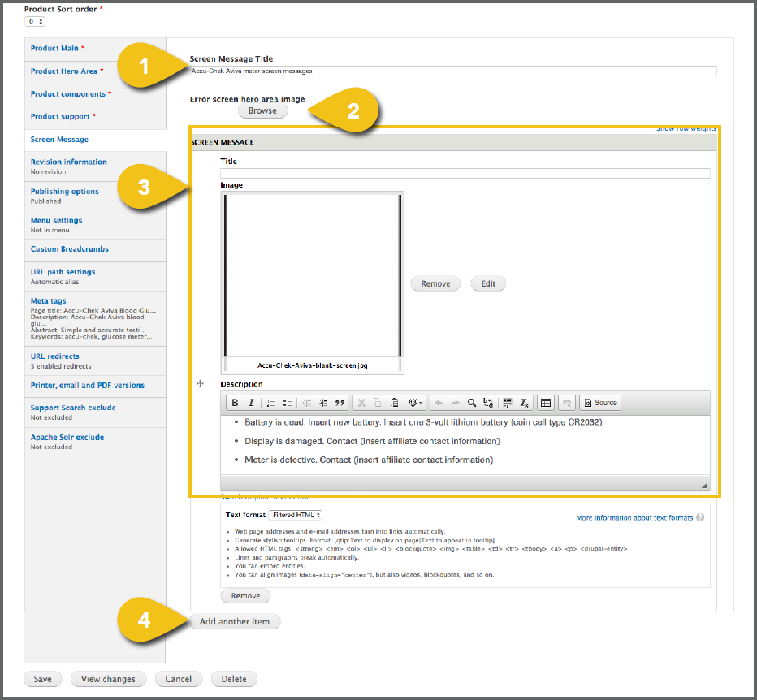Open the URL redirects tab
Screen dimensions: 757x700
point(95,361)
